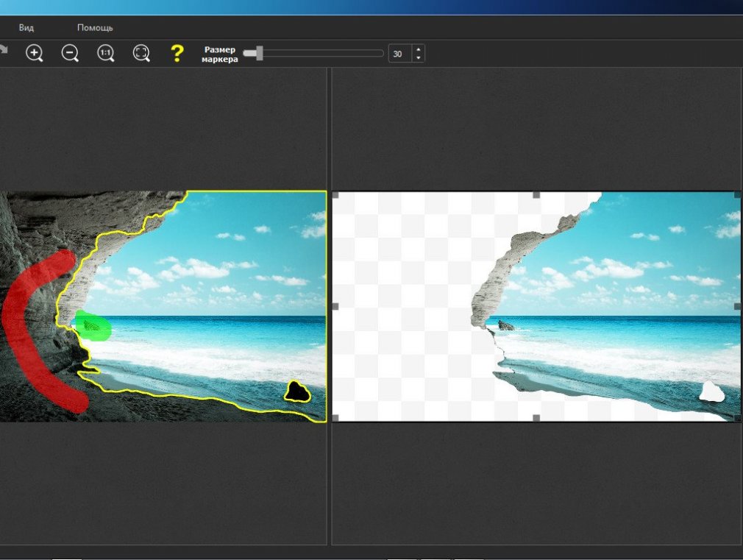Click the top-left crop handle on the result
The image size is (743, 560).
click(335, 195)
